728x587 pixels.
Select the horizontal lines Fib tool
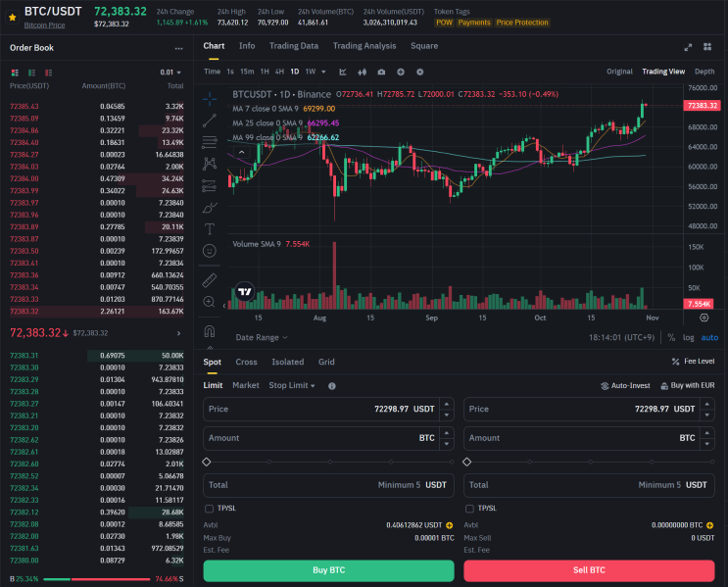(210, 142)
